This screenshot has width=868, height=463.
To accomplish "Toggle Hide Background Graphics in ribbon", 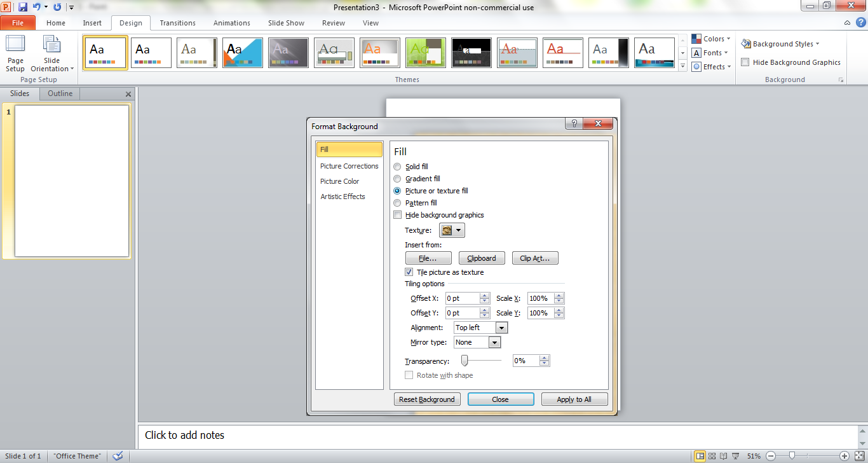I will tap(791, 62).
